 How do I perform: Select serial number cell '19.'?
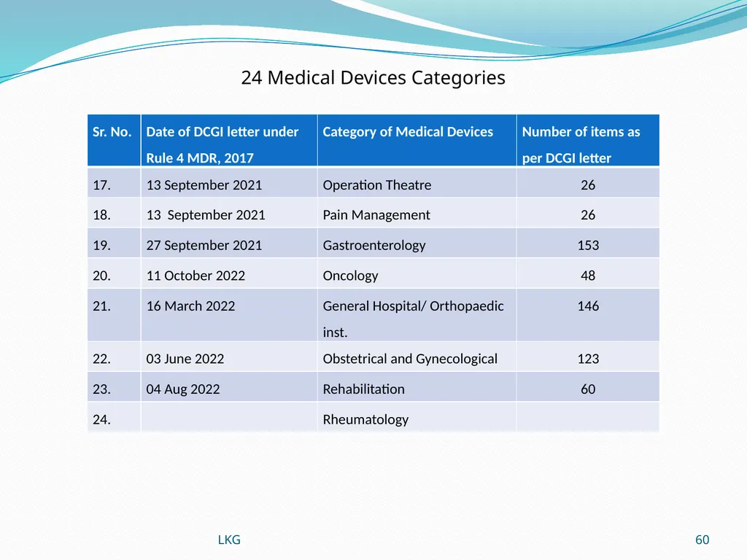(x=114, y=244)
